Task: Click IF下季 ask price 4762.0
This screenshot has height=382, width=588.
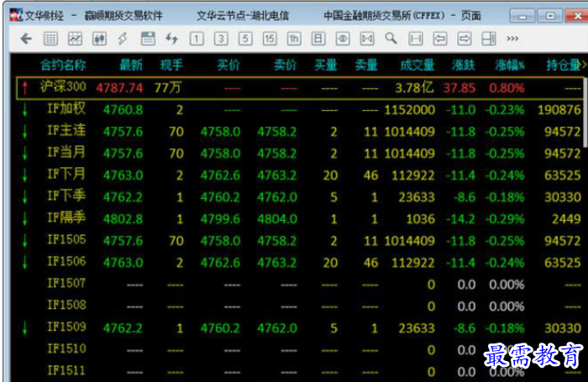Action: pyautogui.click(x=277, y=197)
